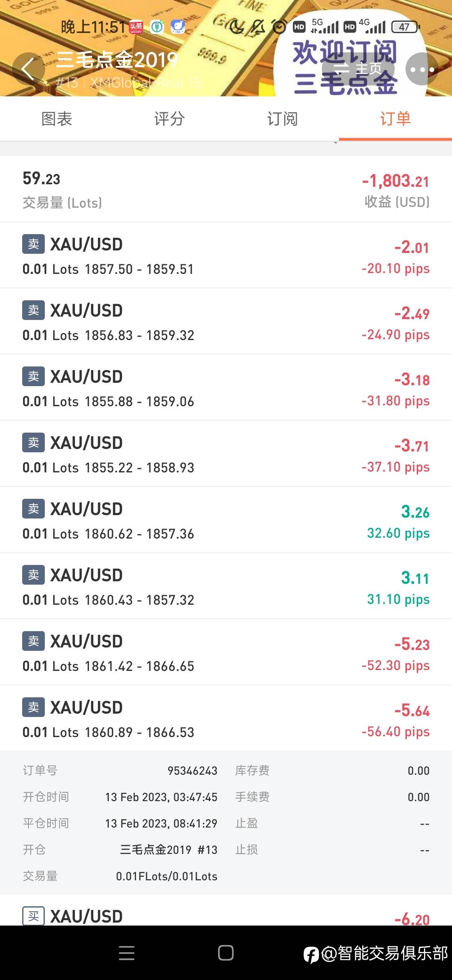Switch to the 图表 tab
Screen dimensions: 452x980
(56, 119)
